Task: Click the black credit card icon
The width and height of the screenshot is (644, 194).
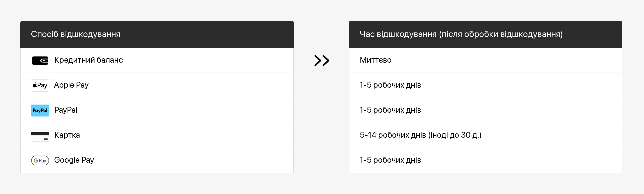Action: [40, 135]
